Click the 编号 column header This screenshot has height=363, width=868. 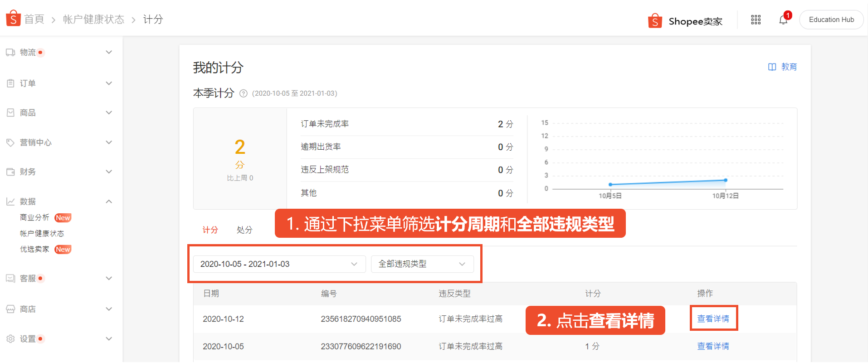pyautogui.click(x=329, y=294)
